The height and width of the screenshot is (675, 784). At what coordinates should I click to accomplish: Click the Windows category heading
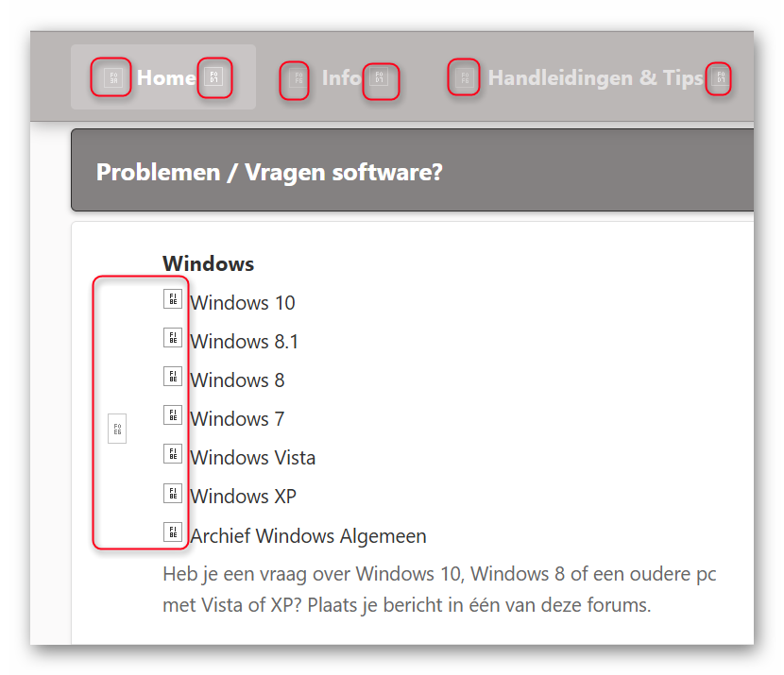pos(209,263)
